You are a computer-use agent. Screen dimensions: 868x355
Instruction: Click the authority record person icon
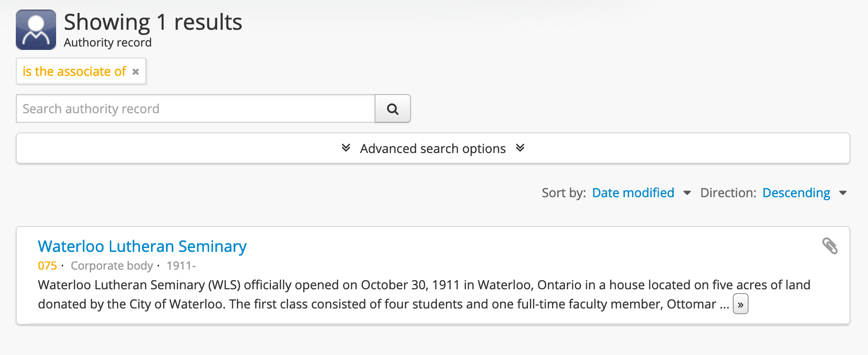point(36,30)
